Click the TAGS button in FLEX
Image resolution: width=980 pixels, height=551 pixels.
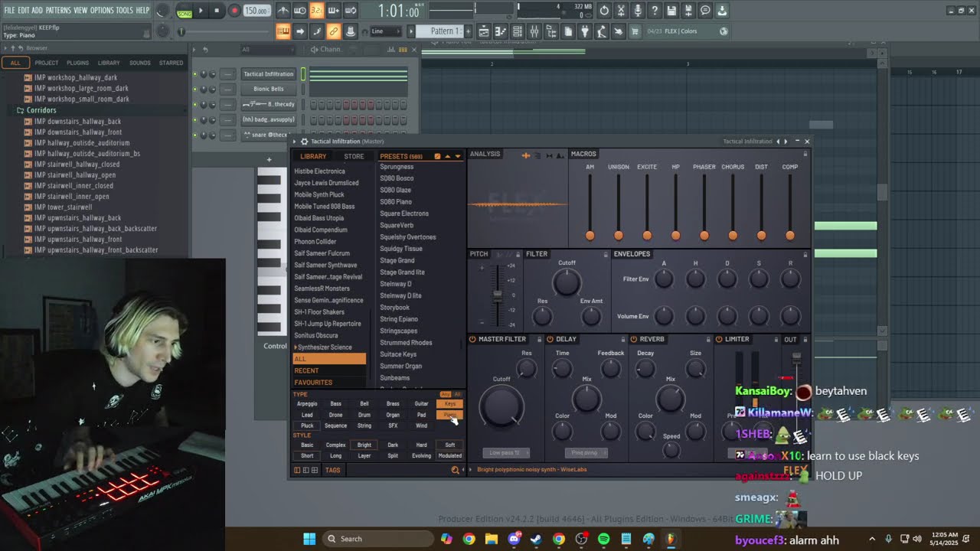332,470
